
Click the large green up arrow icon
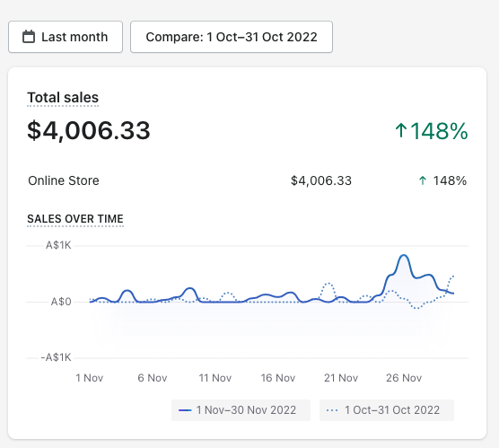click(401, 131)
